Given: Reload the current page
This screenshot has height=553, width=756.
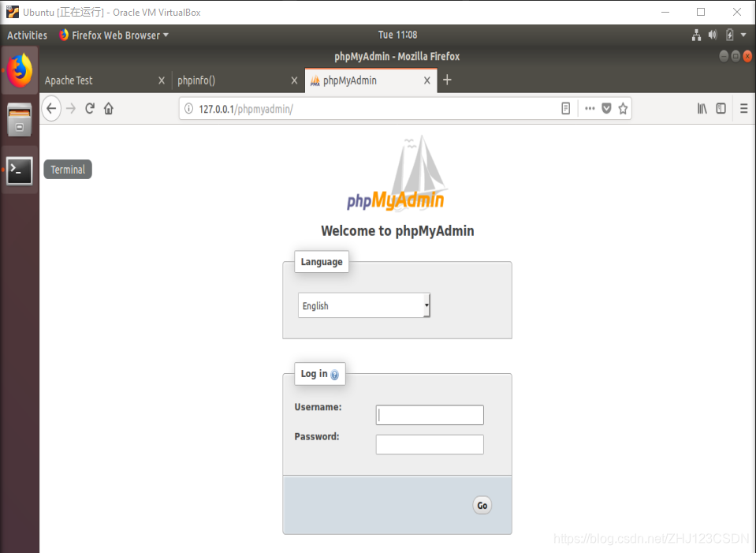Looking at the screenshot, I should click(90, 109).
